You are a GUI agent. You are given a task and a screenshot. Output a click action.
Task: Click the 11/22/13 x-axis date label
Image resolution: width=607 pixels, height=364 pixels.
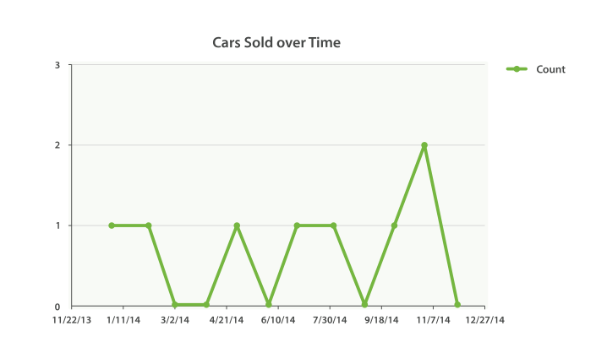72,320
